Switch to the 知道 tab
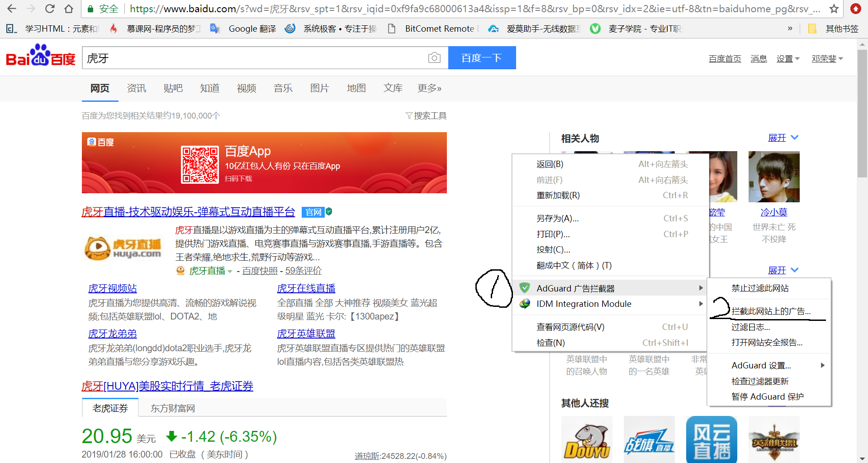This screenshot has height=463, width=868. pos(210,88)
